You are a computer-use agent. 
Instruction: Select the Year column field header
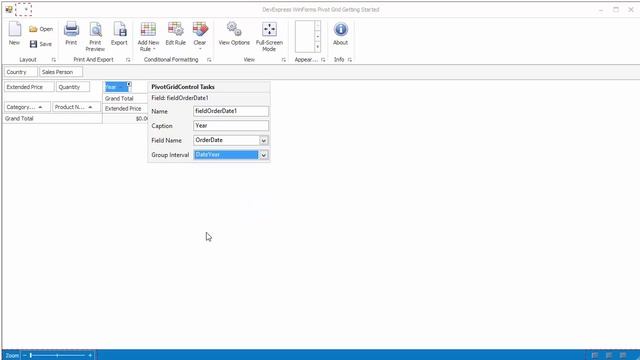[116, 87]
